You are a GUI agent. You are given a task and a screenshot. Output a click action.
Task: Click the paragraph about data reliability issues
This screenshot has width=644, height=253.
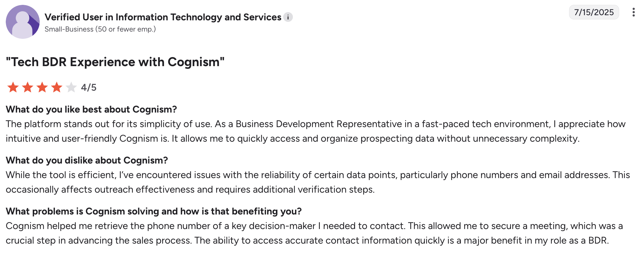pos(318,182)
